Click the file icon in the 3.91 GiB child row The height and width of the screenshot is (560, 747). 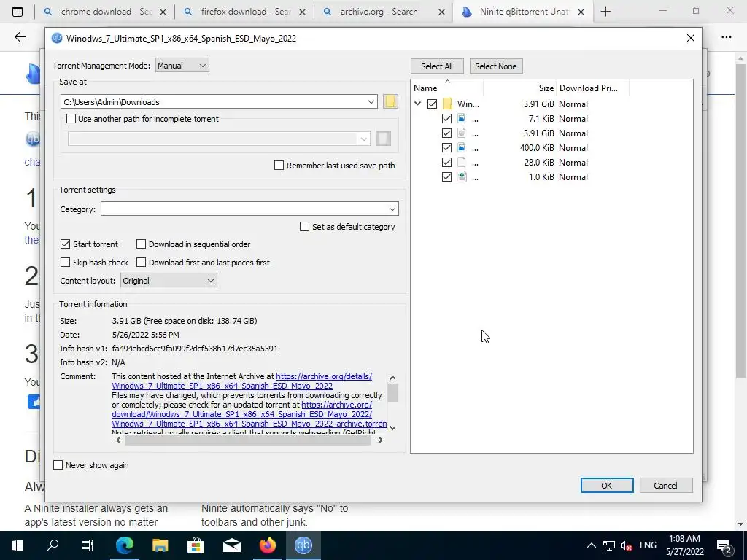pyautogui.click(x=461, y=133)
